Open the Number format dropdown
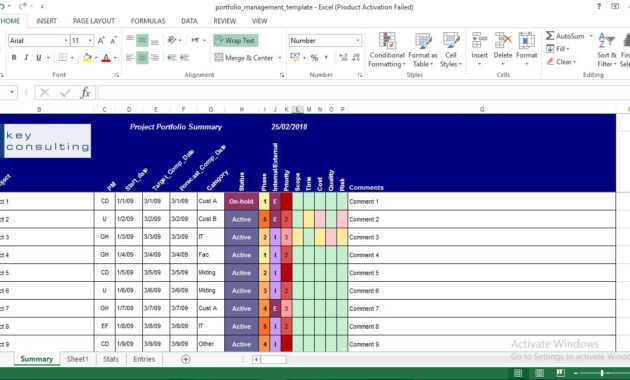The height and width of the screenshot is (380, 630). tap(357, 41)
